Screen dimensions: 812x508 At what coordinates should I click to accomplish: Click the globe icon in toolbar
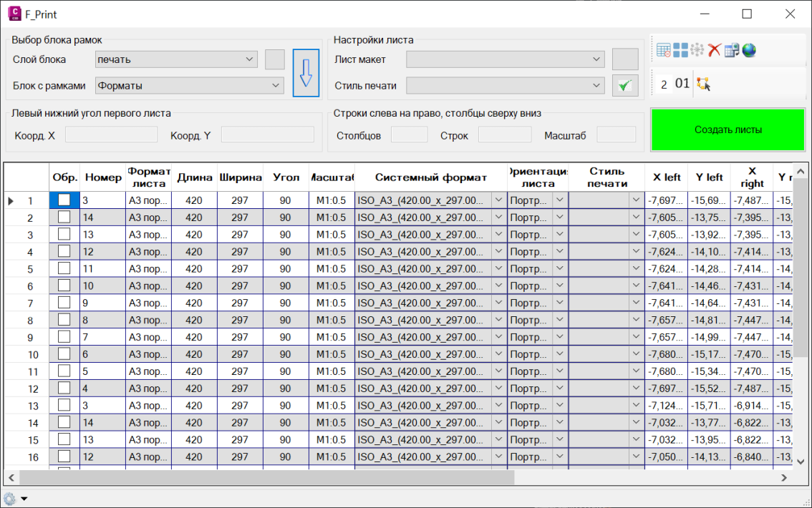[x=749, y=50]
